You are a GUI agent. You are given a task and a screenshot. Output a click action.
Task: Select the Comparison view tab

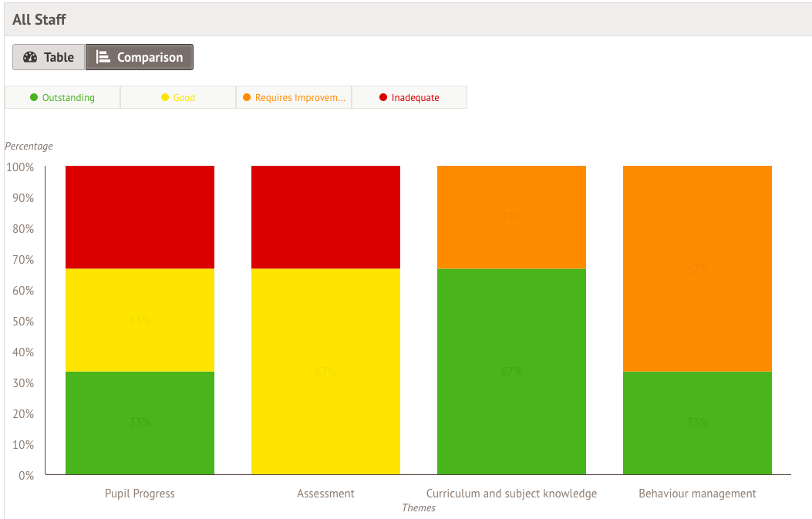click(140, 57)
